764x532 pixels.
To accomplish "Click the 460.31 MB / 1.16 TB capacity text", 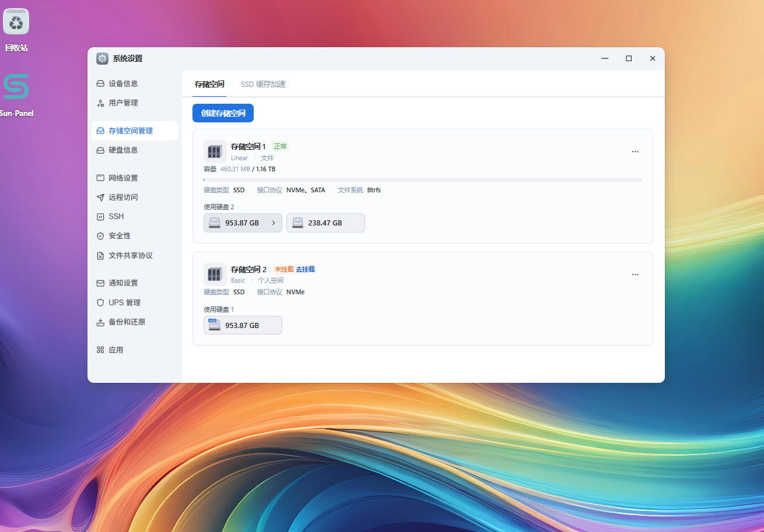I will pyautogui.click(x=248, y=169).
